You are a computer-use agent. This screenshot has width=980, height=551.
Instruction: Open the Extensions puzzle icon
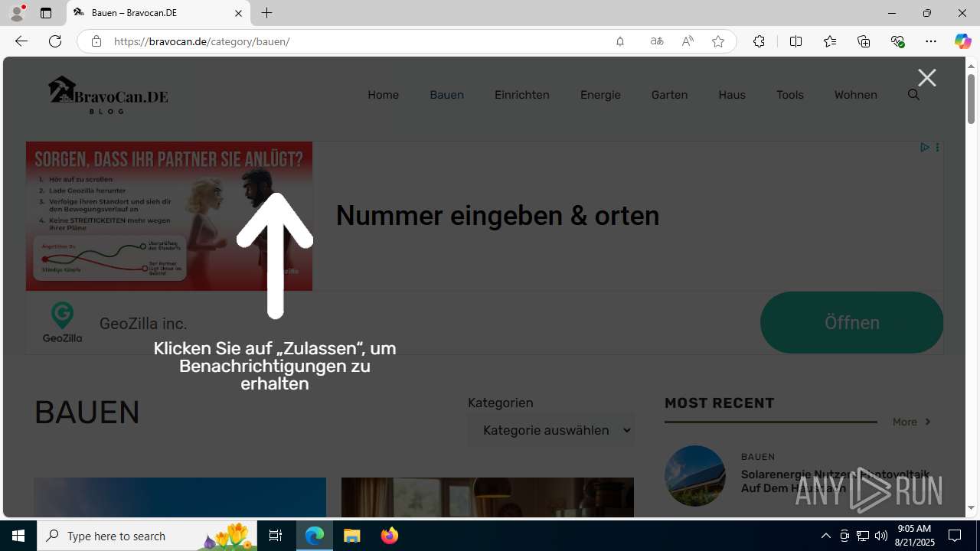coord(759,41)
